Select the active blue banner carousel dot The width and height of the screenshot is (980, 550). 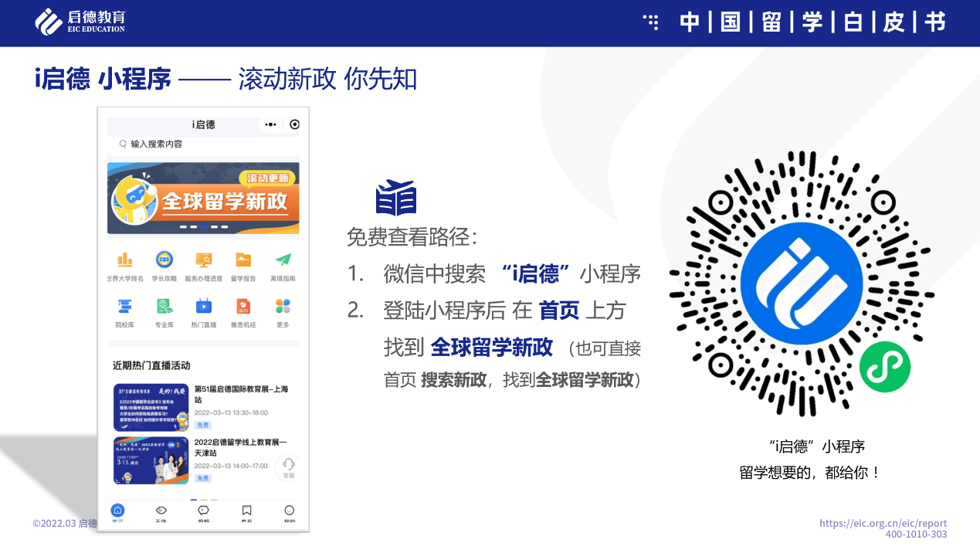pyautogui.click(x=204, y=227)
